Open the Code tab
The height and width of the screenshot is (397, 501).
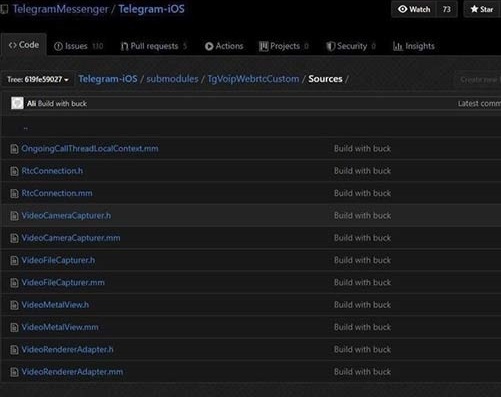[24, 45]
